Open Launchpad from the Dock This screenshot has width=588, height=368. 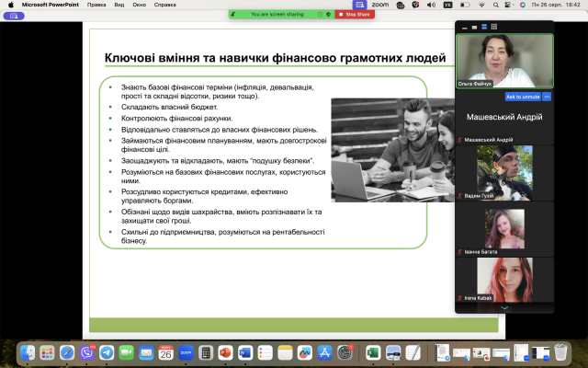coord(47,353)
